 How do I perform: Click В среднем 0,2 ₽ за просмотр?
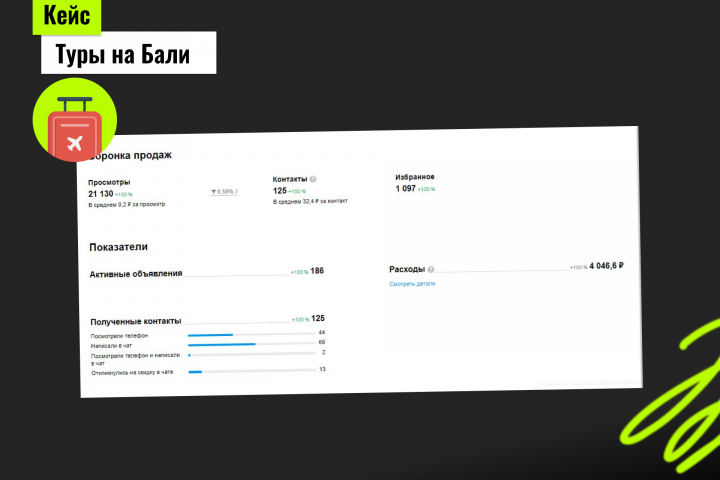[127, 204]
